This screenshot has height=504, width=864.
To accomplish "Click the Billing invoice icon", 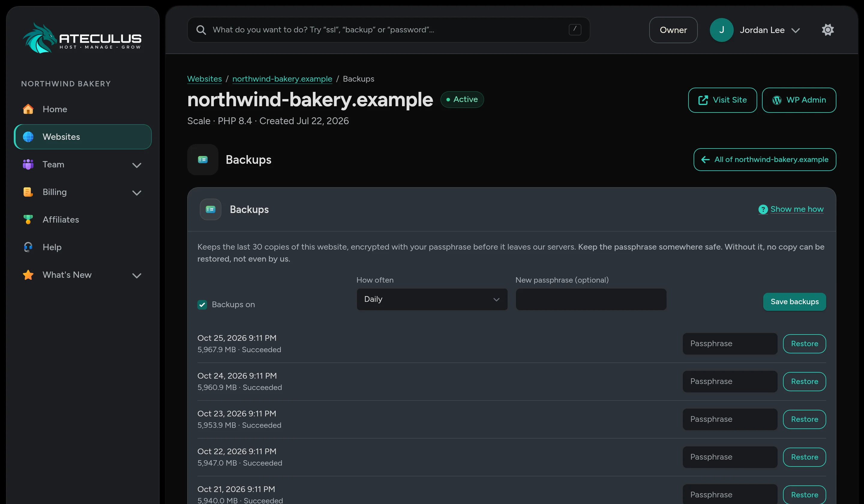I will click(x=28, y=192).
